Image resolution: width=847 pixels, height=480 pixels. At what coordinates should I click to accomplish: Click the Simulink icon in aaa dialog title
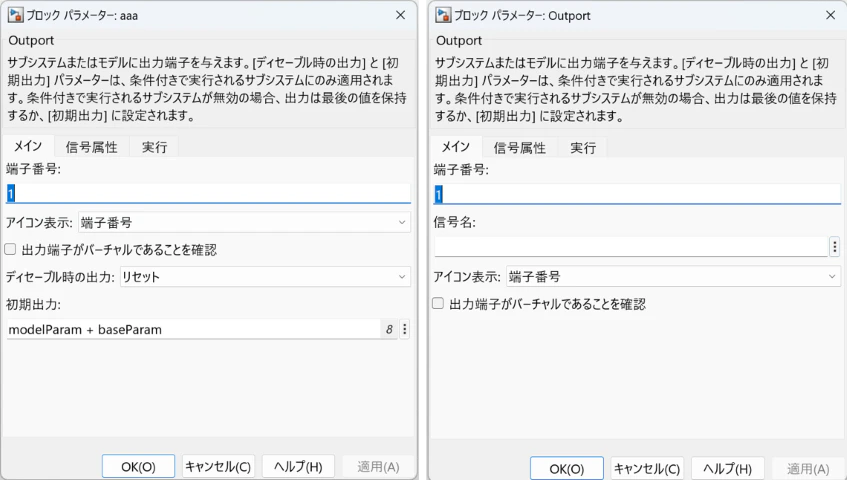pyautogui.click(x=15, y=15)
